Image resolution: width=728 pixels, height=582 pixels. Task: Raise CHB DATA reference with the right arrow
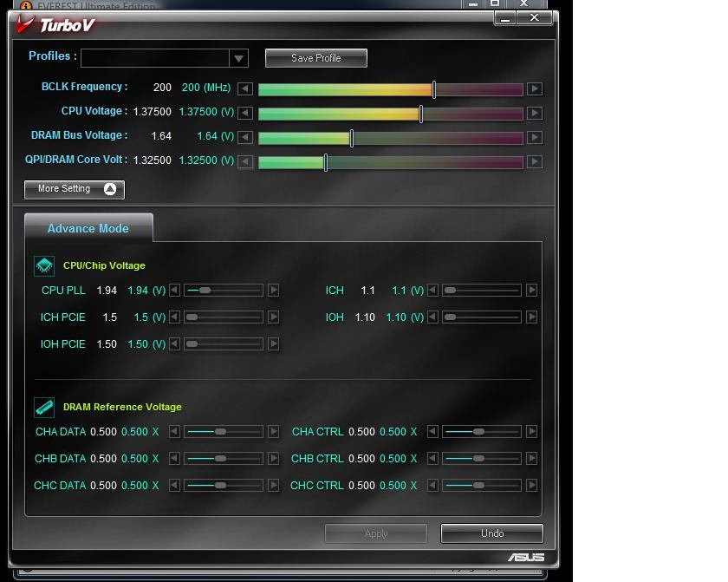[274, 459]
